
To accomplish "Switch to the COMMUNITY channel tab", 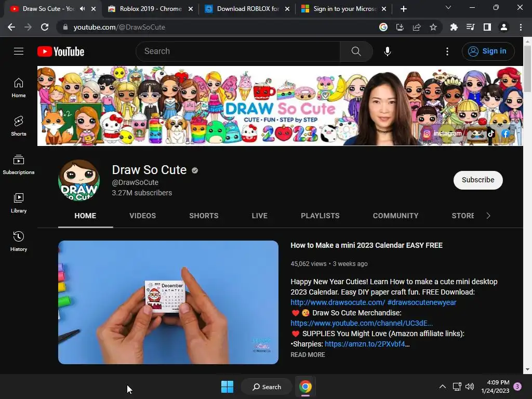I will (x=395, y=216).
